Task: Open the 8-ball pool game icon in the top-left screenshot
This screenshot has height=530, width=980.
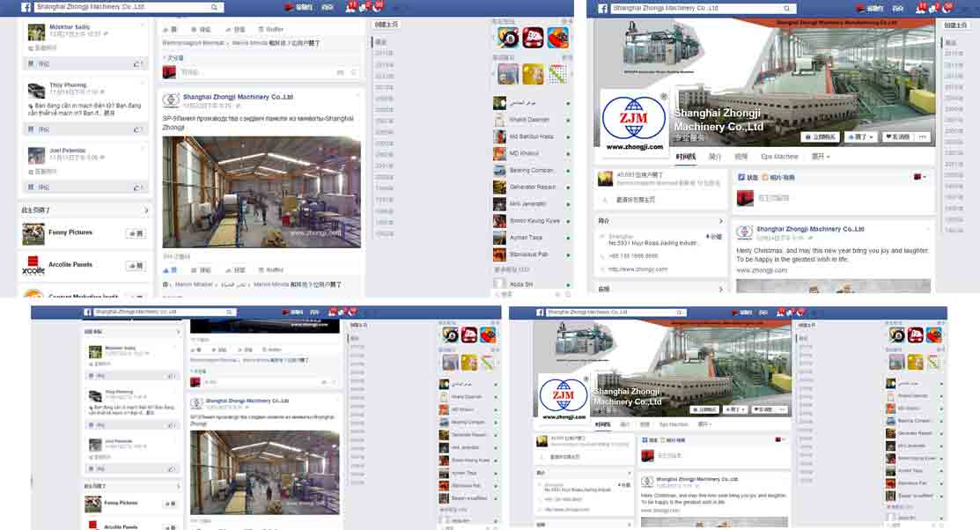Action: point(506,38)
